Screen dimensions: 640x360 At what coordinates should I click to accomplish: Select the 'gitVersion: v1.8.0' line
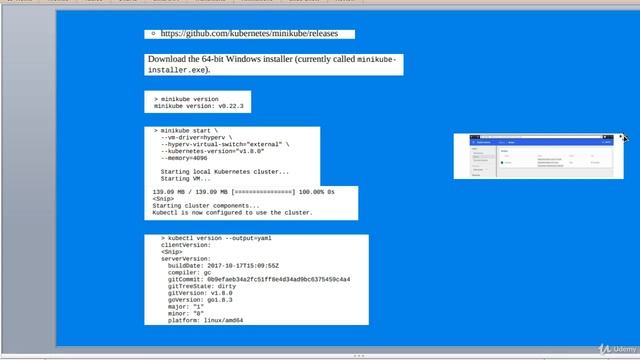(200, 293)
